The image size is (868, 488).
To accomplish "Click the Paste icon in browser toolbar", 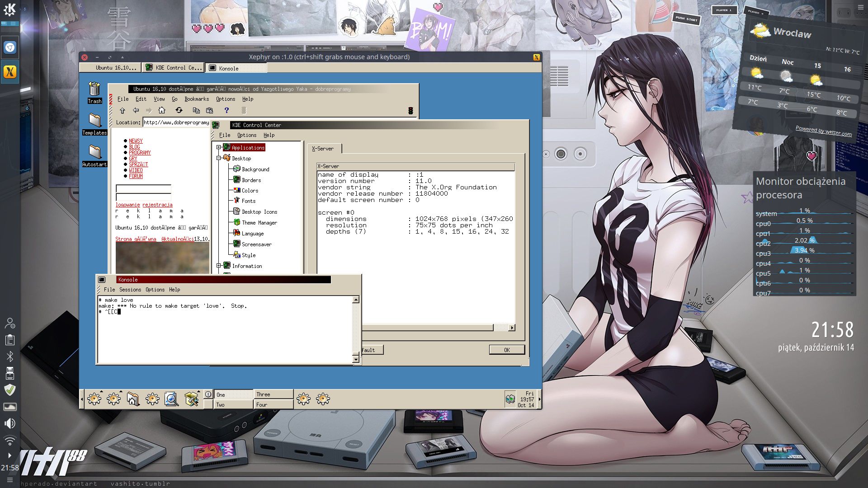I will (209, 110).
